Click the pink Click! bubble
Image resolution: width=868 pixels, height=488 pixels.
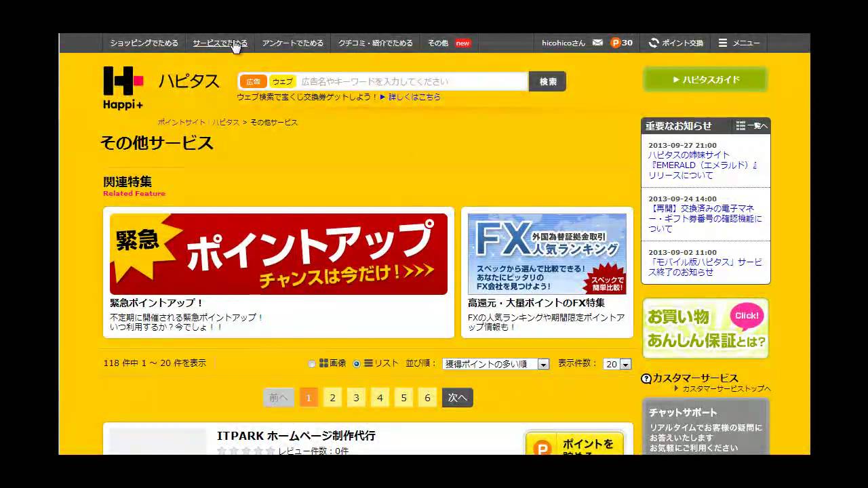coord(747,316)
